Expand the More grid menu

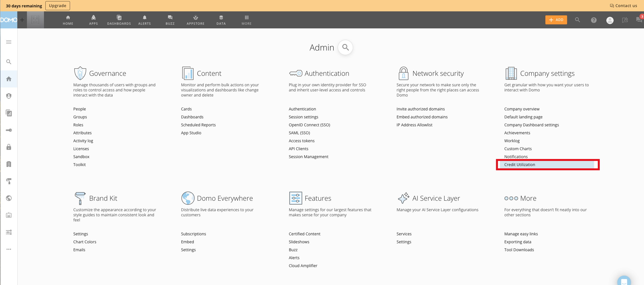click(x=247, y=20)
